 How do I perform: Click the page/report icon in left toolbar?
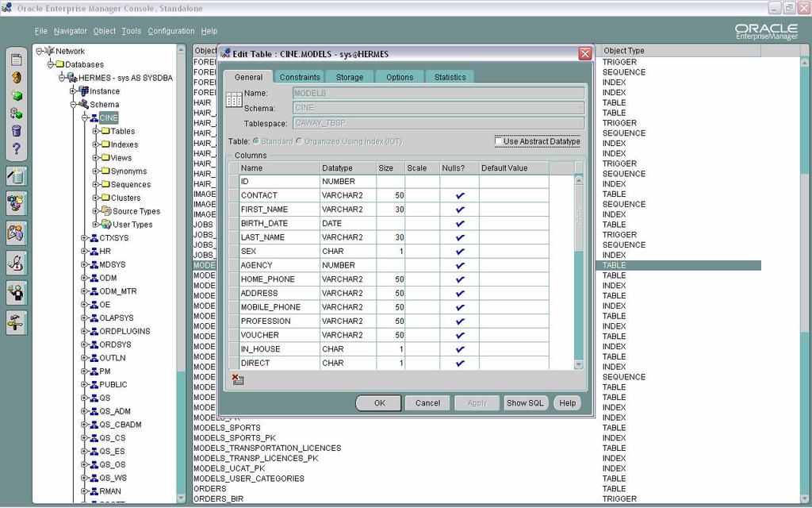coord(16,60)
